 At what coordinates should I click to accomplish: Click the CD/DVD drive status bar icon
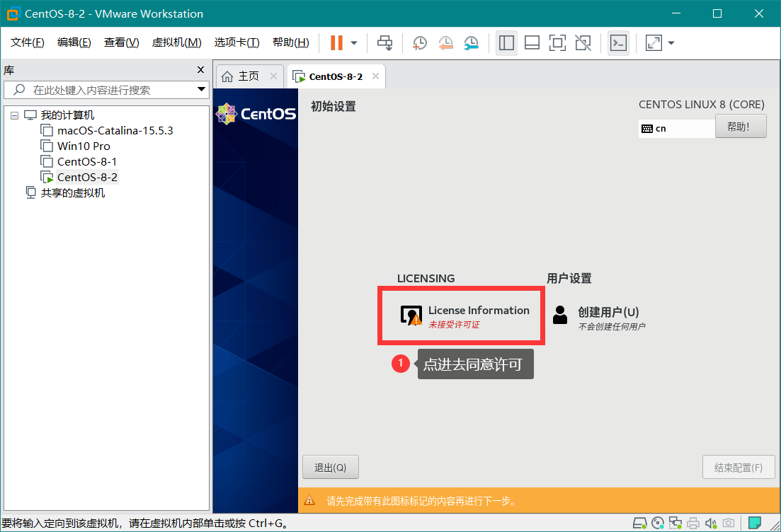(x=658, y=524)
